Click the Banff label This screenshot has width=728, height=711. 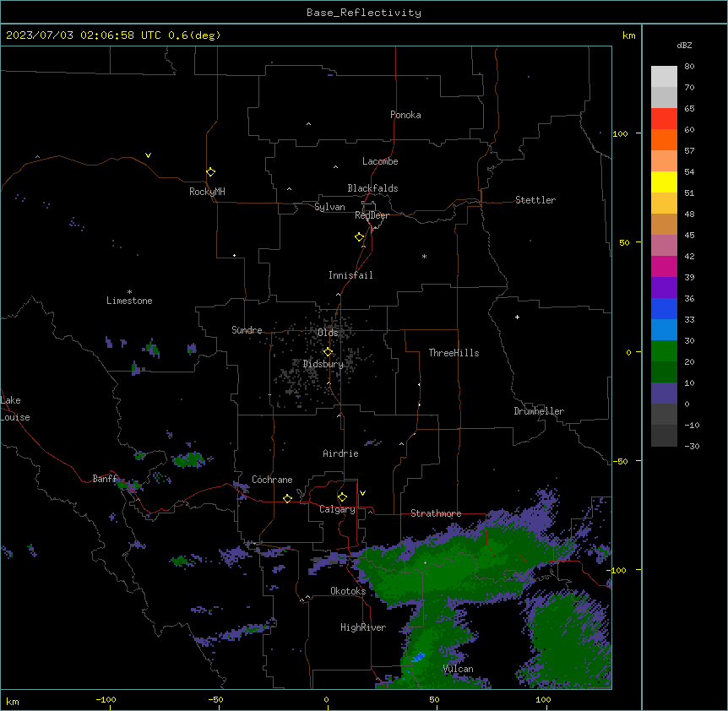(105, 479)
